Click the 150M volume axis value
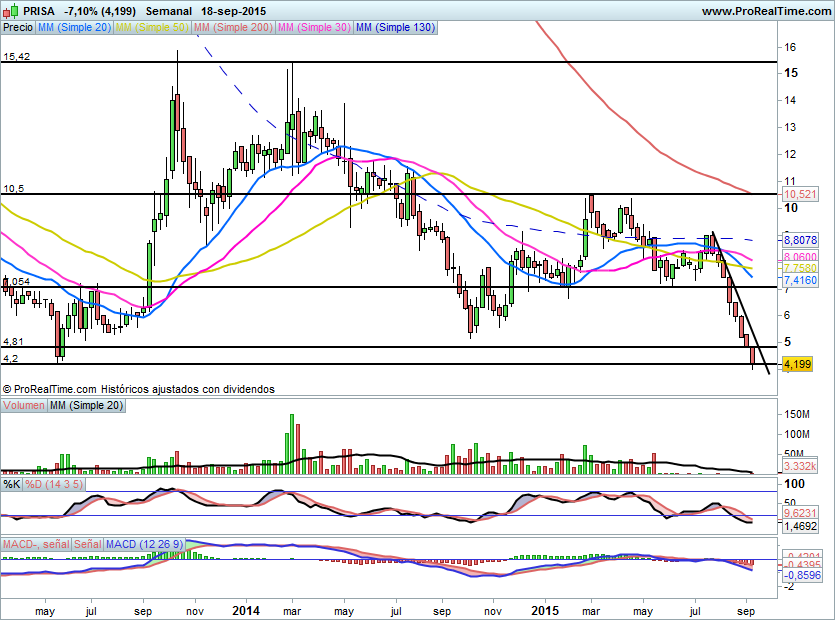This screenshot has width=835, height=620. pyautogui.click(x=797, y=414)
